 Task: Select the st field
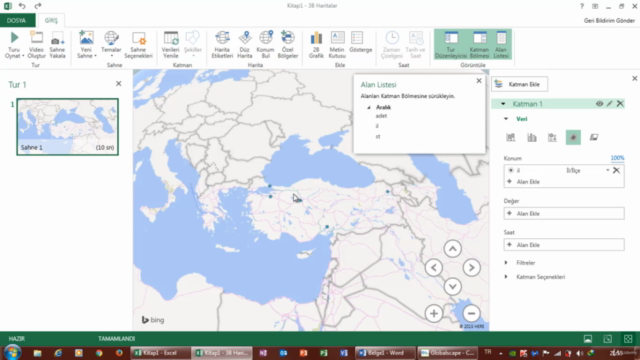coord(378,137)
